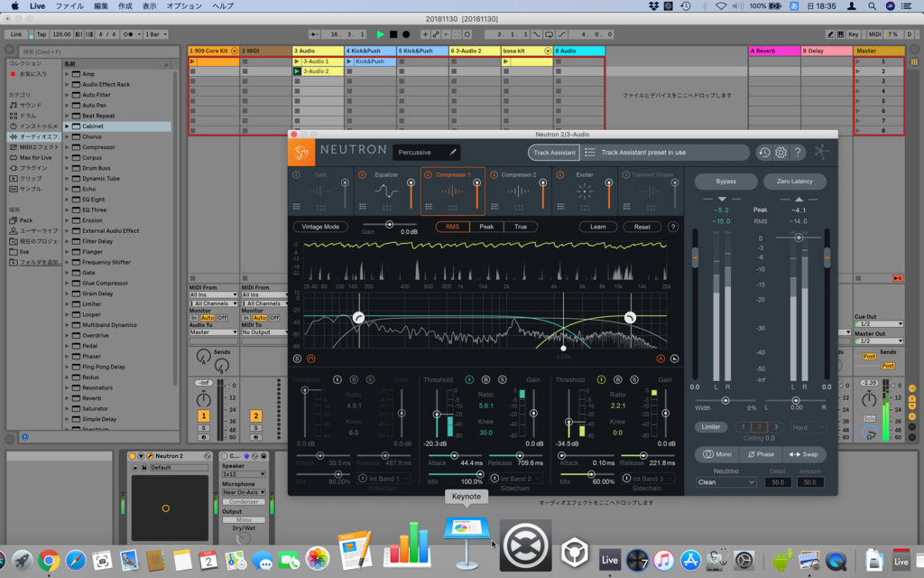
Task: Open the limiter Hard character dropdown
Action: (x=808, y=427)
